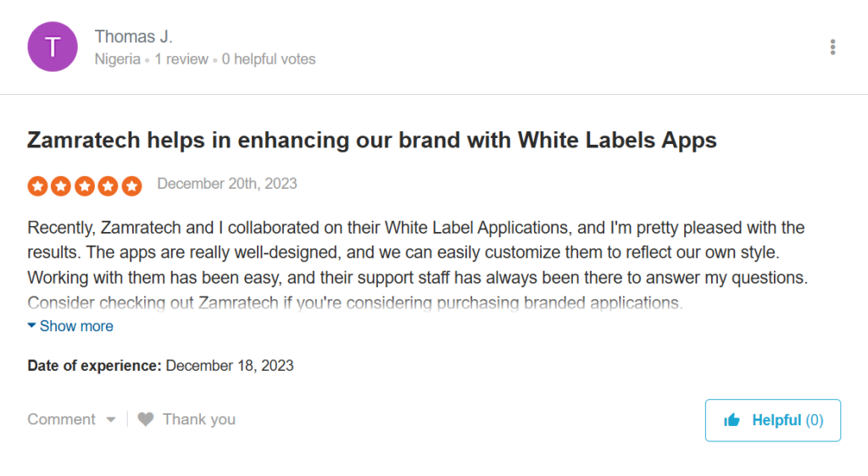Click the Show more link text
The height and width of the screenshot is (476, 868).
(x=76, y=326)
